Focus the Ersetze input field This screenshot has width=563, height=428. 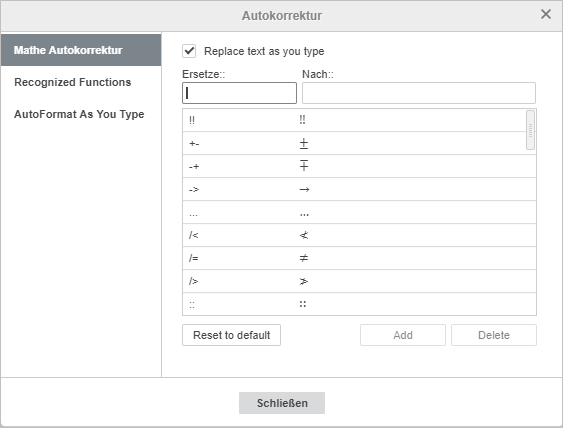pos(239,93)
